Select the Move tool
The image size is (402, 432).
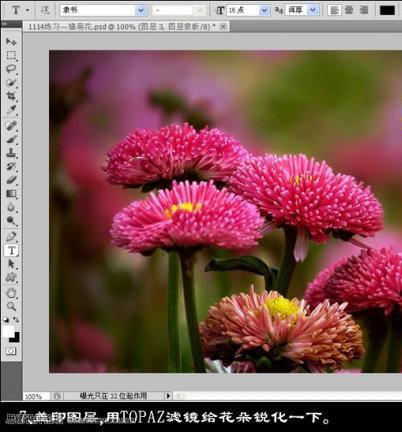pos(11,41)
